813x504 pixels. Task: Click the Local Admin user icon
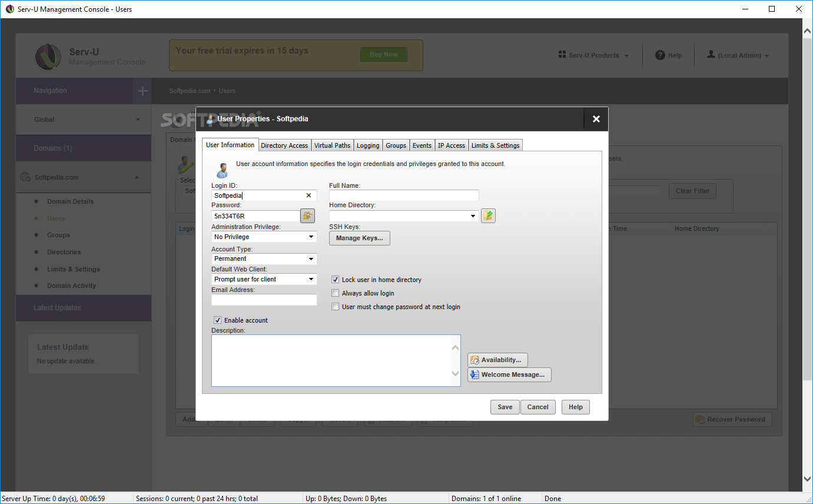[x=711, y=55]
